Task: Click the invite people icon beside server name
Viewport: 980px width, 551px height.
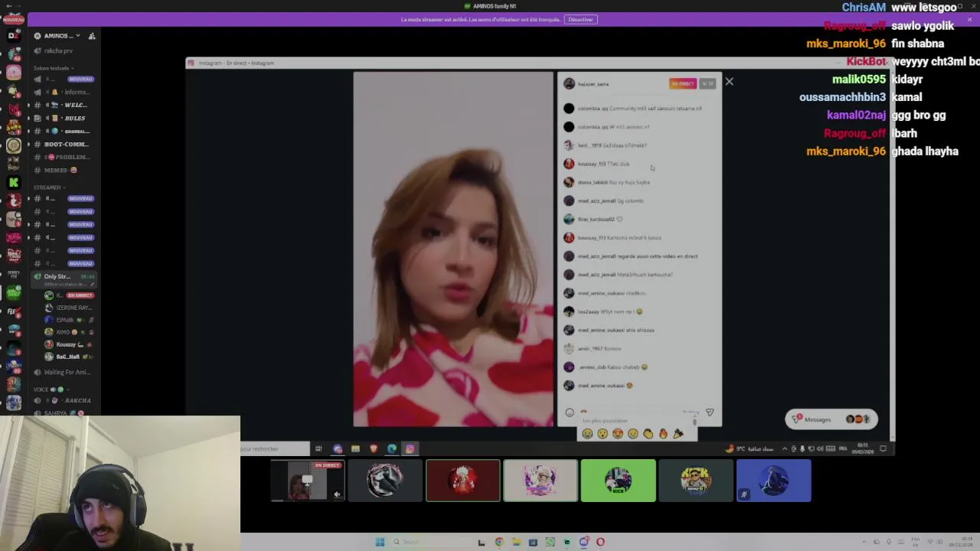Action: click(x=92, y=36)
